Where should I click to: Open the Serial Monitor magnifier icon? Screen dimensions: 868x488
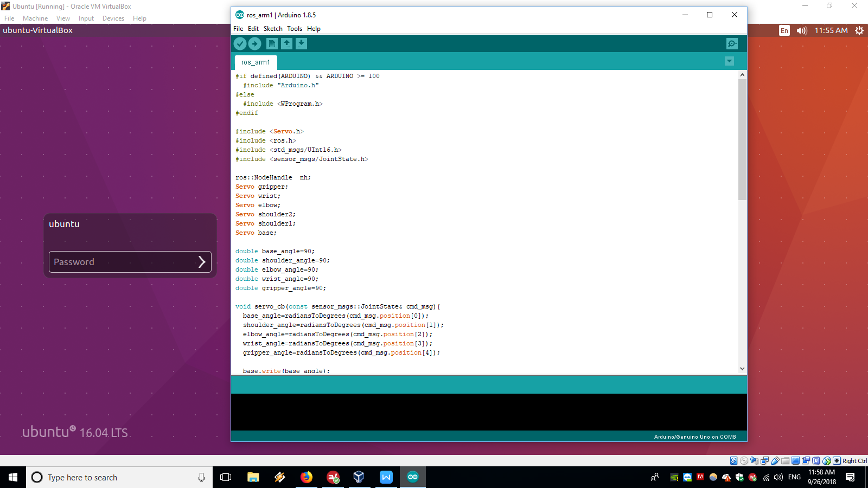click(x=732, y=43)
